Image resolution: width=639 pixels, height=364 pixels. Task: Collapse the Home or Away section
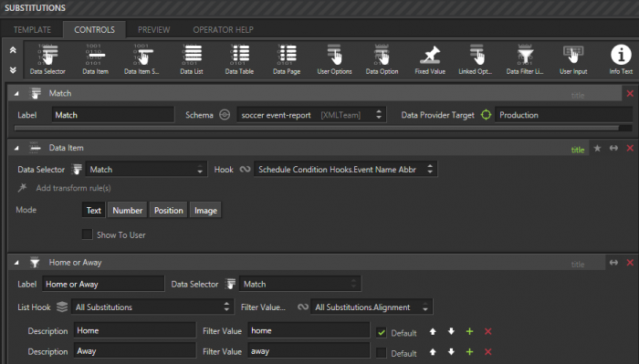pyautogui.click(x=16, y=263)
